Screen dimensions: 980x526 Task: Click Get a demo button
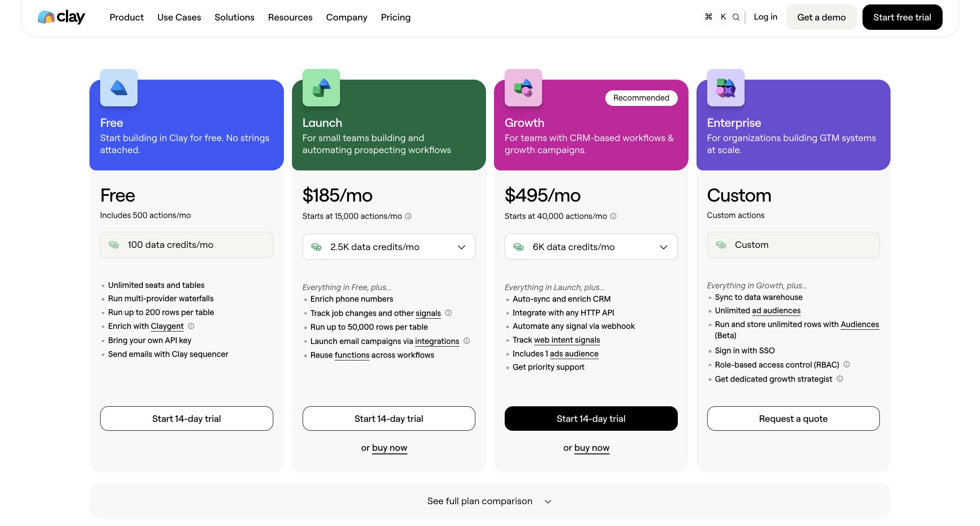pos(822,17)
